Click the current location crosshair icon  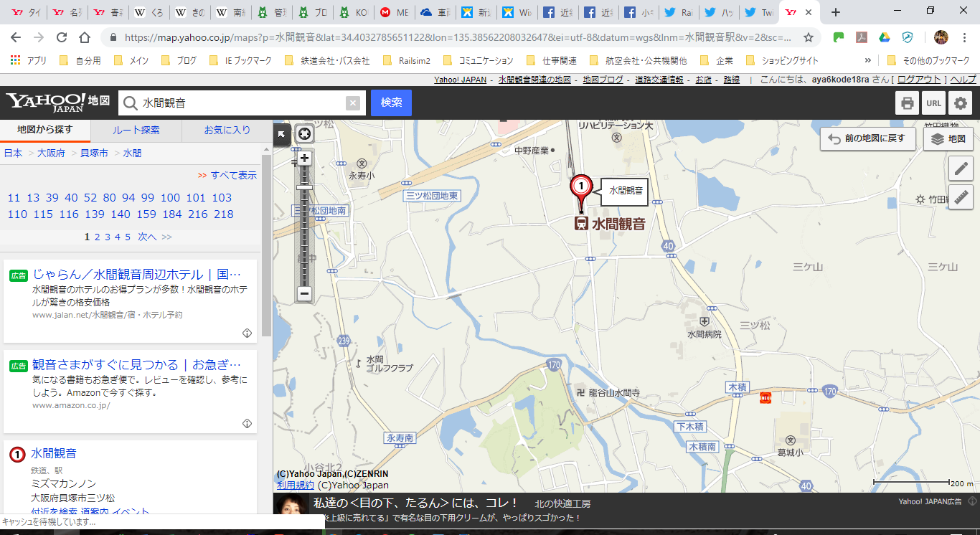(x=305, y=133)
